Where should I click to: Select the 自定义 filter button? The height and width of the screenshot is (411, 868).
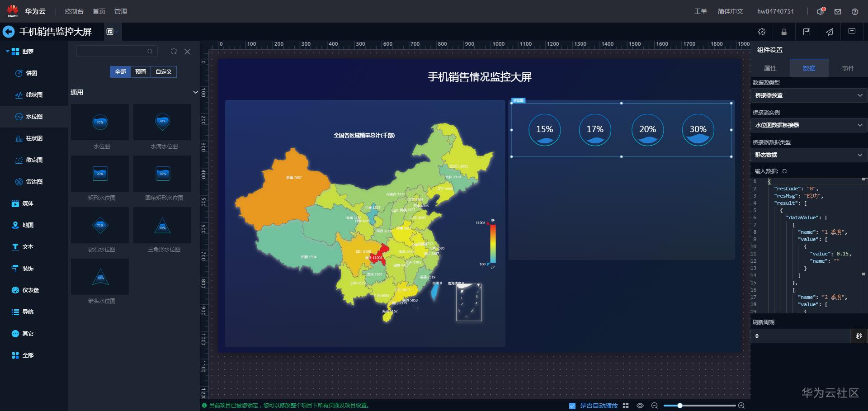pyautogui.click(x=164, y=72)
